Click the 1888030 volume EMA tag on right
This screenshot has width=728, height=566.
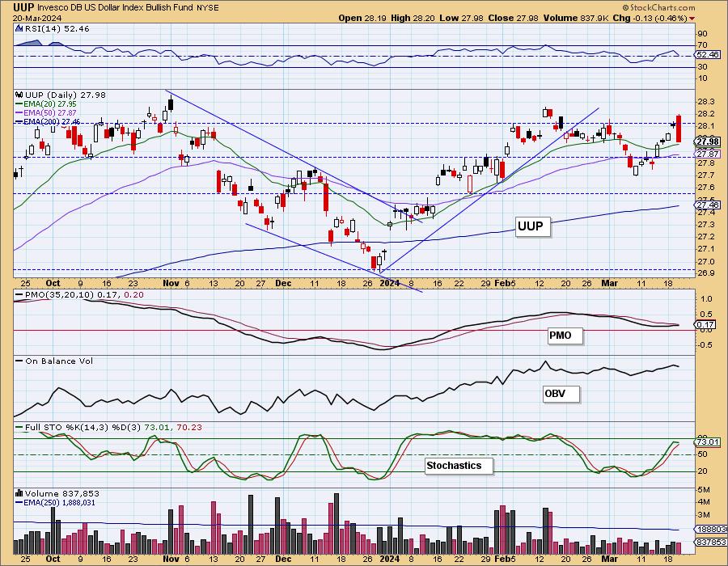(x=712, y=530)
